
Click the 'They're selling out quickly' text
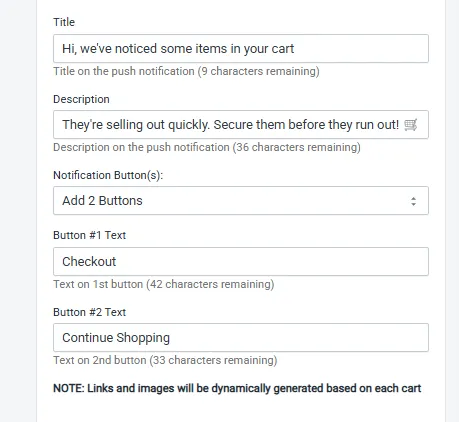136,125
